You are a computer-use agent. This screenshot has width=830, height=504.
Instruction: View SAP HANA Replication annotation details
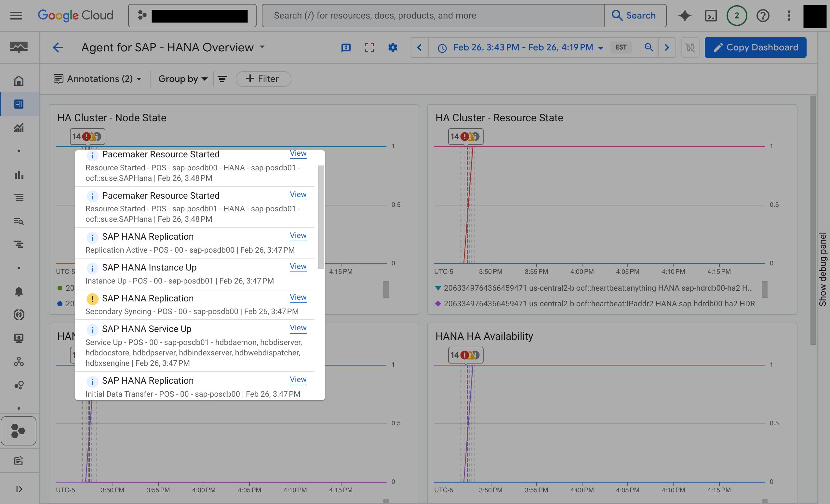click(298, 236)
